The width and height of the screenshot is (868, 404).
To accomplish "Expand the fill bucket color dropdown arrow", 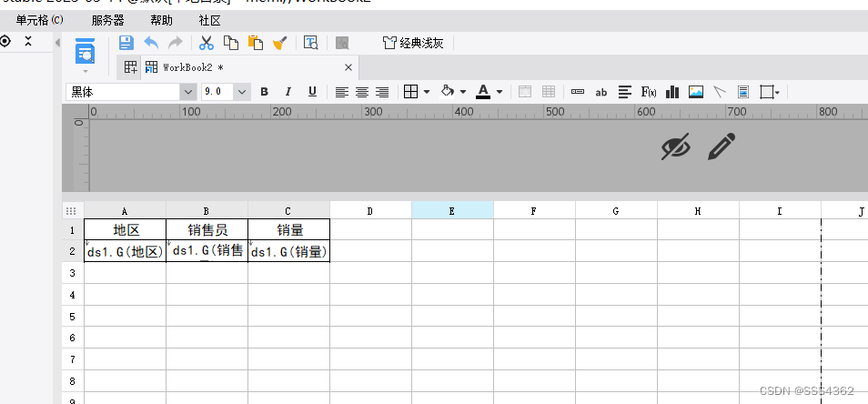I will pyautogui.click(x=463, y=92).
